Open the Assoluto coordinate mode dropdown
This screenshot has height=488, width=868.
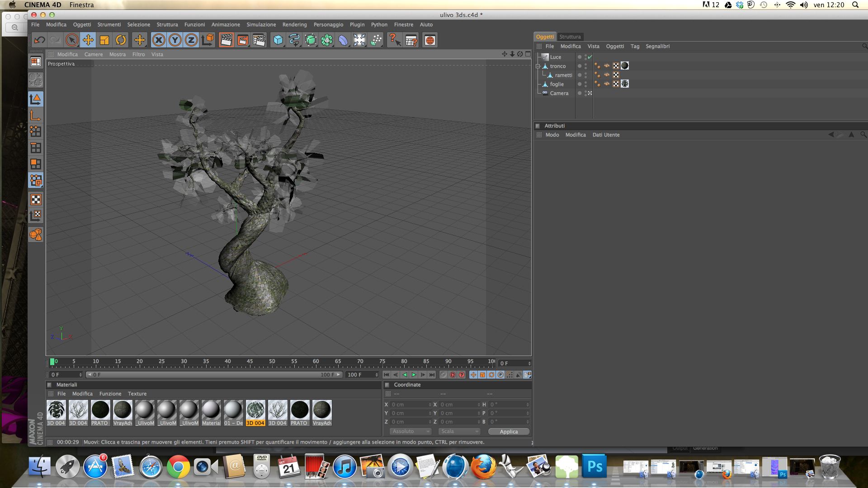(410, 432)
